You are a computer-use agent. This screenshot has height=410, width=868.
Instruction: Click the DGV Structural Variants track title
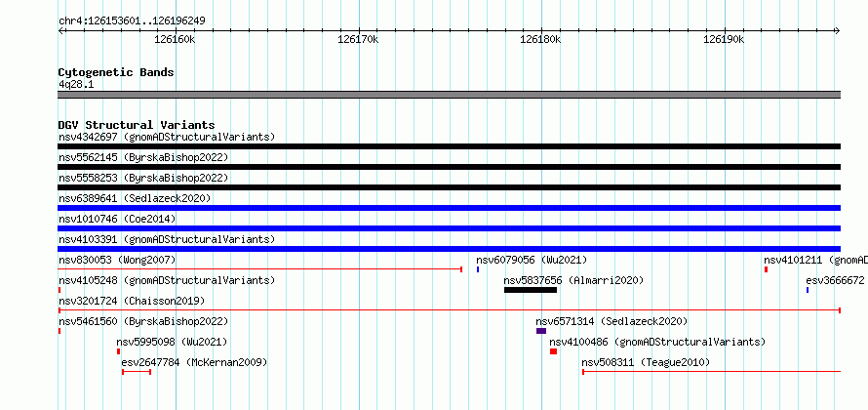point(137,125)
